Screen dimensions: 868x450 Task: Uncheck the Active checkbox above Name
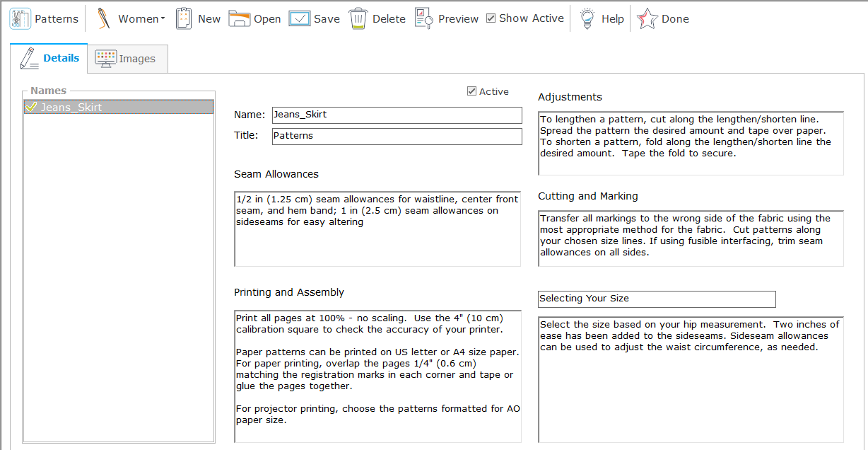click(471, 91)
